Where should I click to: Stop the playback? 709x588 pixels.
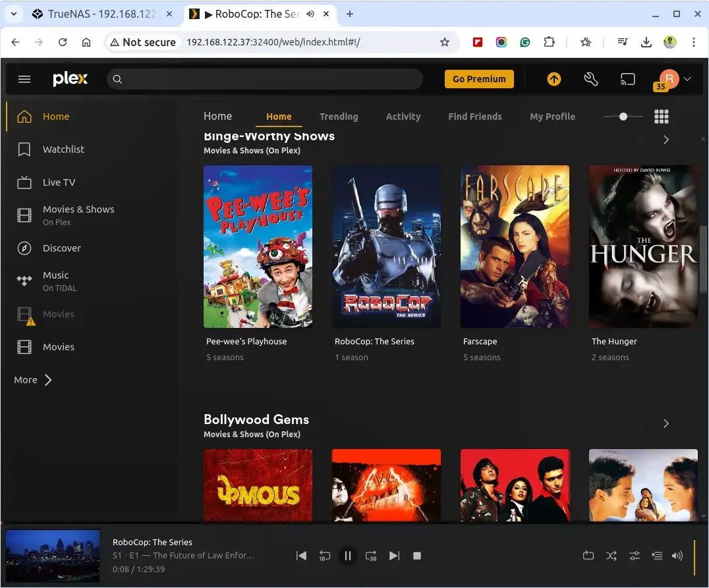click(x=417, y=556)
